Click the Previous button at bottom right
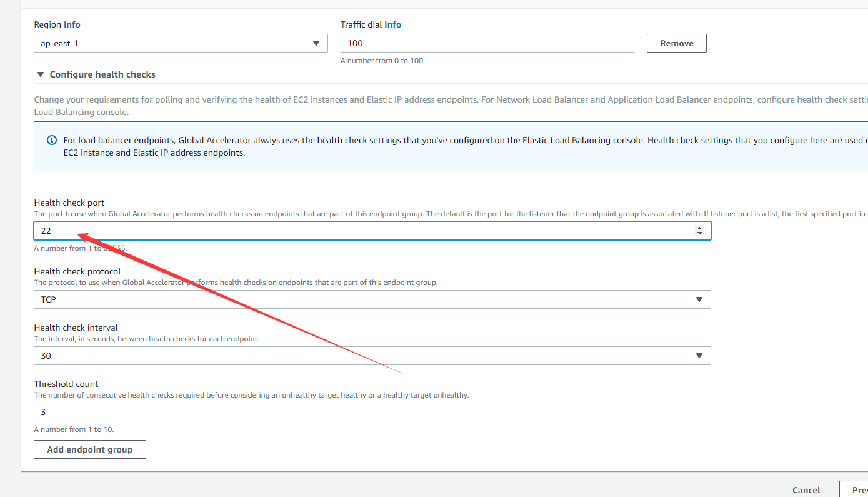This screenshot has width=868, height=497. [855, 489]
